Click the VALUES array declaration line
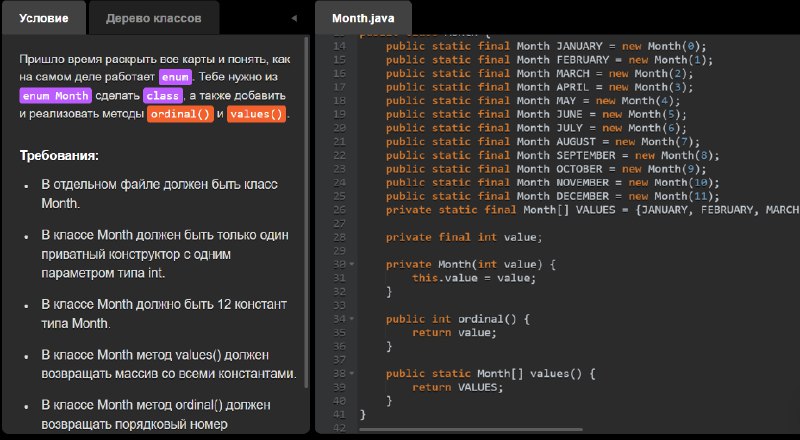Viewport: 800px width, 440px height. pos(592,210)
